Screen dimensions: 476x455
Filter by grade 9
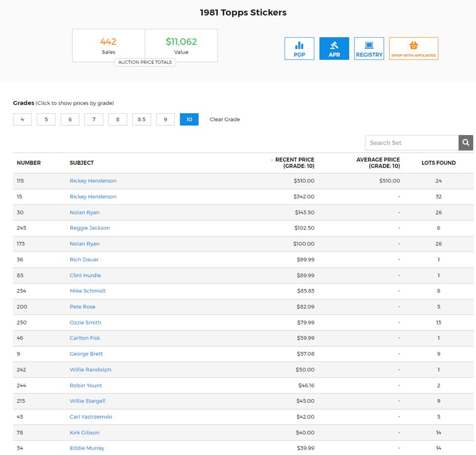pyautogui.click(x=166, y=119)
